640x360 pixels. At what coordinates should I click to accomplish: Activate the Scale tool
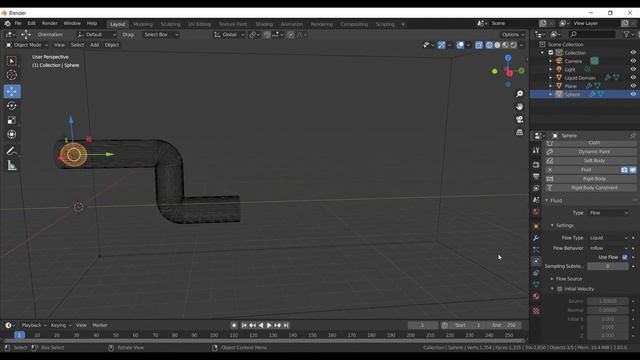click(x=11, y=120)
